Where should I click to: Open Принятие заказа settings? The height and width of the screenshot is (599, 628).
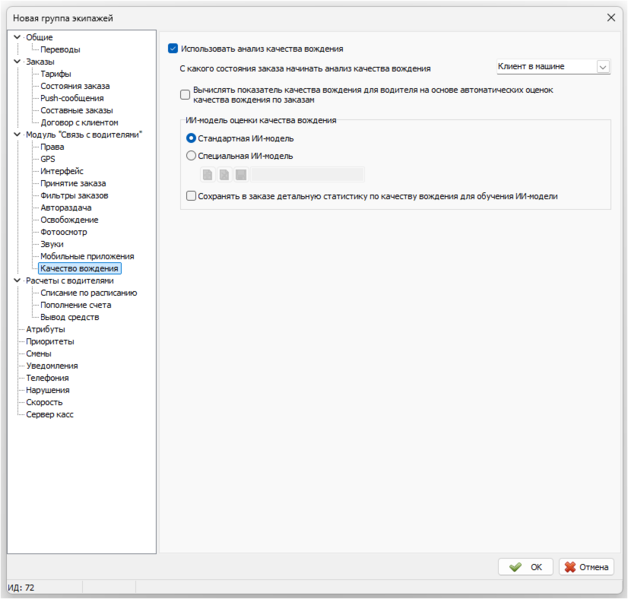[x=73, y=183]
